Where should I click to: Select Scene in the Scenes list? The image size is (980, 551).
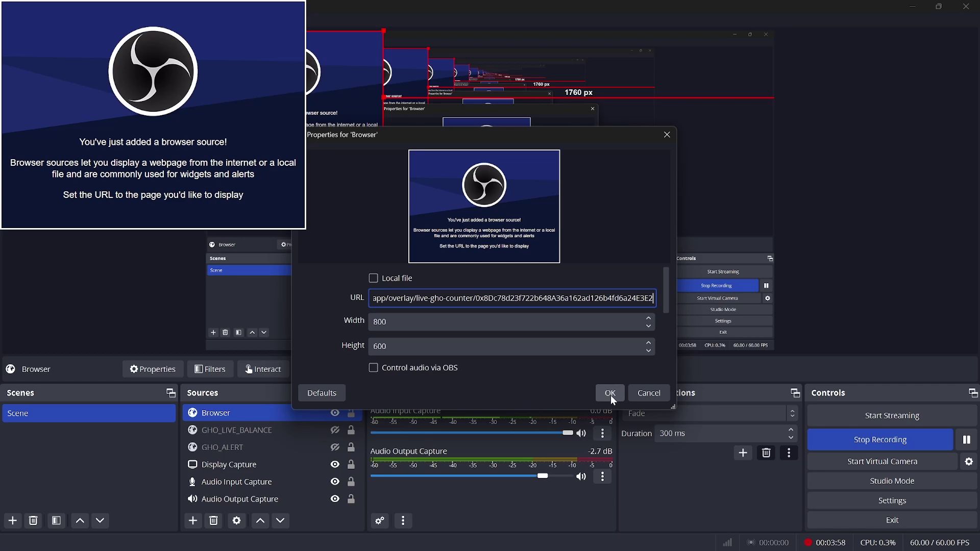pyautogui.click(x=89, y=413)
